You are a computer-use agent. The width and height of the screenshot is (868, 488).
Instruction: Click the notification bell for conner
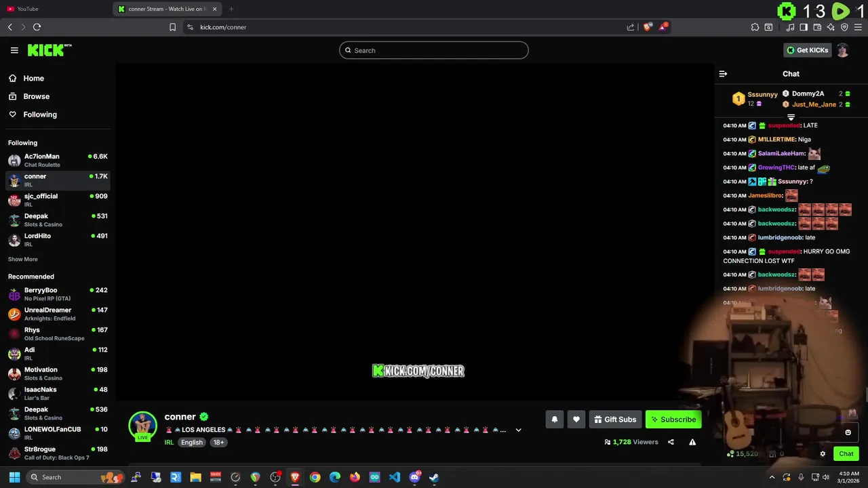point(554,420)
